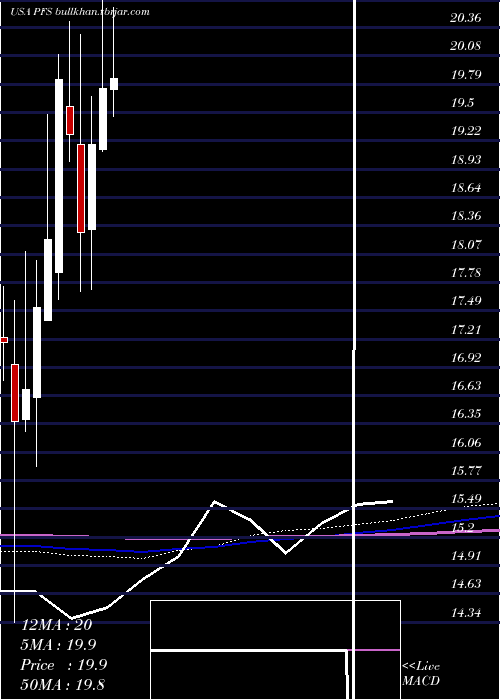The image size is (500, 700).
Task: Click the 18.07 price label
Action: (x=466, y=244)
